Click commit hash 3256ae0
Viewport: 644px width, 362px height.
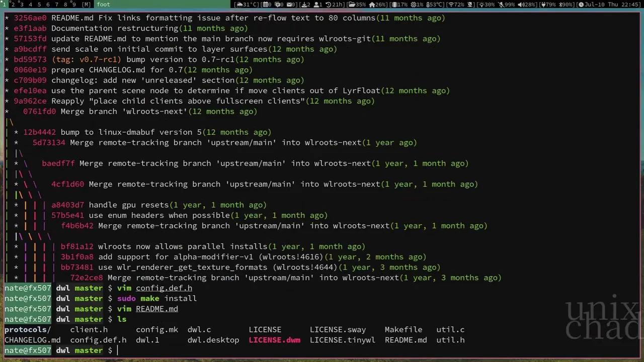(30, 18)
